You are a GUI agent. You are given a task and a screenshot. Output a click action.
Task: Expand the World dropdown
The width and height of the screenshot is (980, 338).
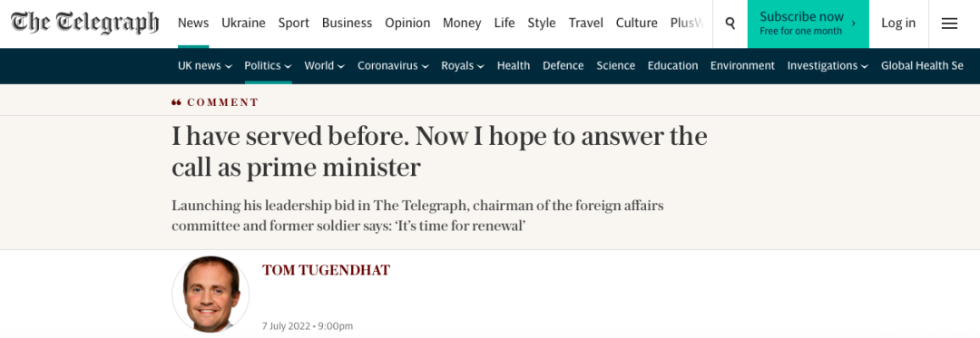[324, 65]
